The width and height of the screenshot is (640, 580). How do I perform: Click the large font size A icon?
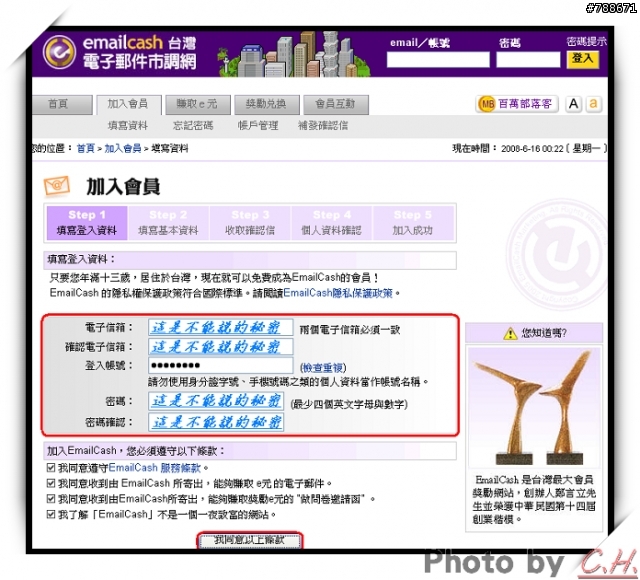click(573, 104)
